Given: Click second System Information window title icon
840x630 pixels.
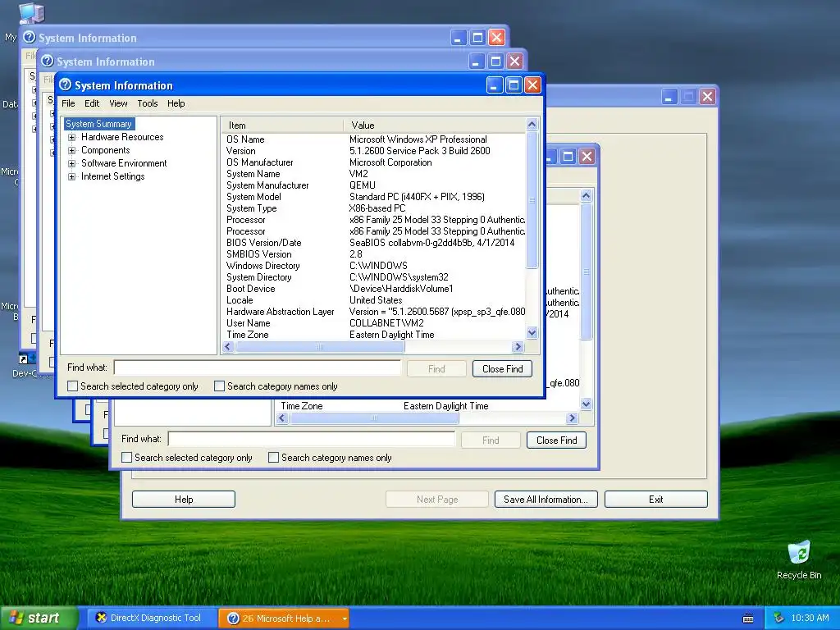Looking at the screenshot, I should (47, 61).
